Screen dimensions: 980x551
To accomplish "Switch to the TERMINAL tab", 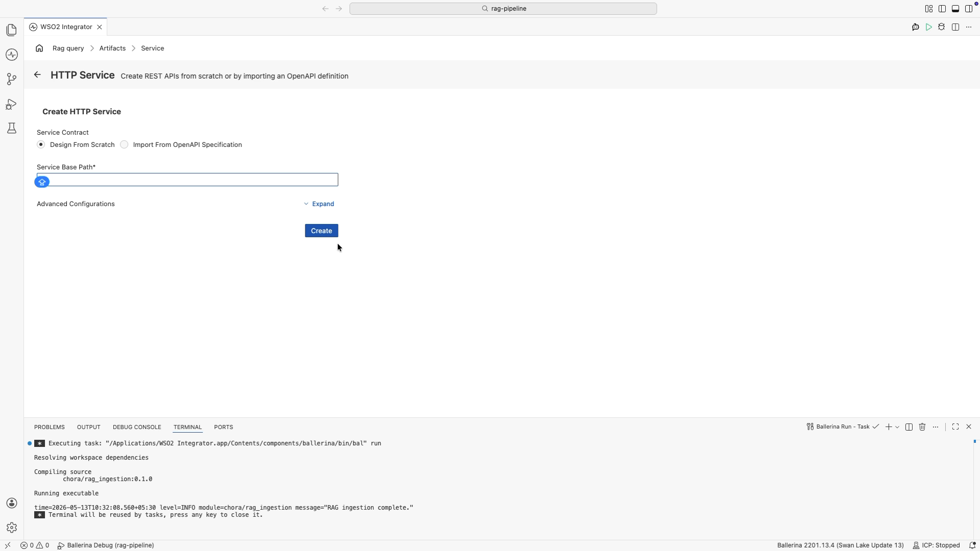I will (188, 427).
